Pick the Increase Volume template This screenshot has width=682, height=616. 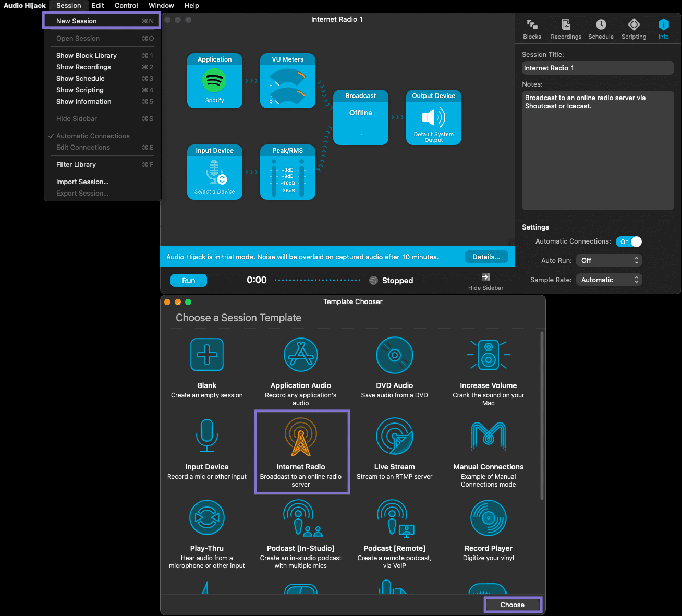coord(489,371)
